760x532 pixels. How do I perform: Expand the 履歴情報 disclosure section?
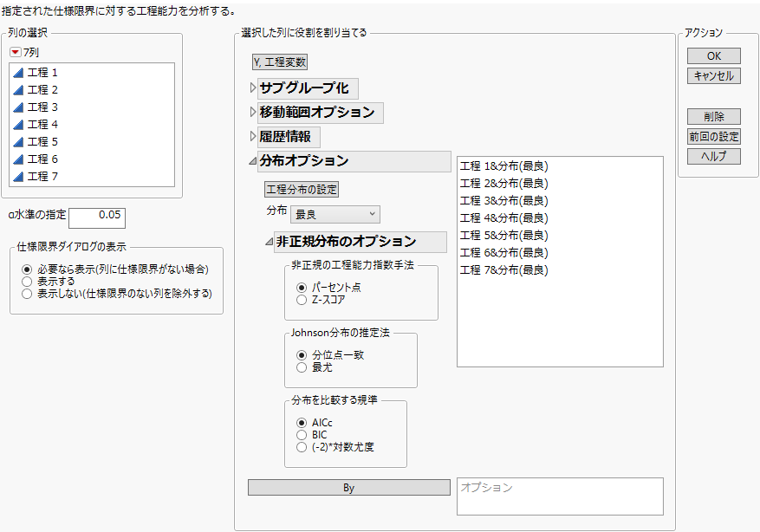[x=286, y=137]
